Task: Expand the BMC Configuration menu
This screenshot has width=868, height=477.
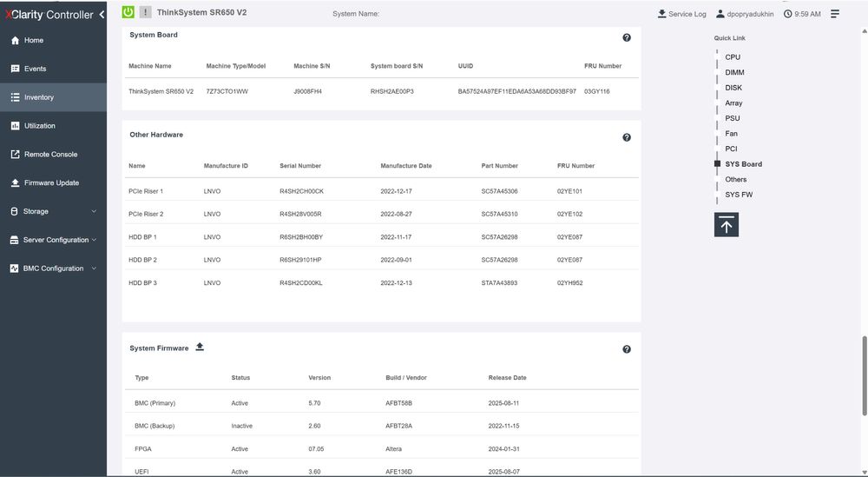Action: [53, 268]
